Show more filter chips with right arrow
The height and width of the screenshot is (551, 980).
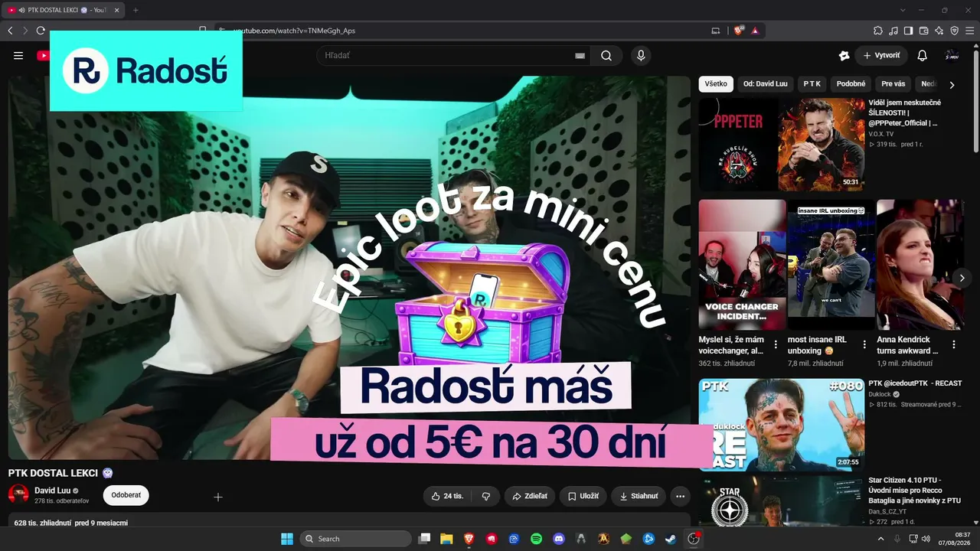point(952,85)
